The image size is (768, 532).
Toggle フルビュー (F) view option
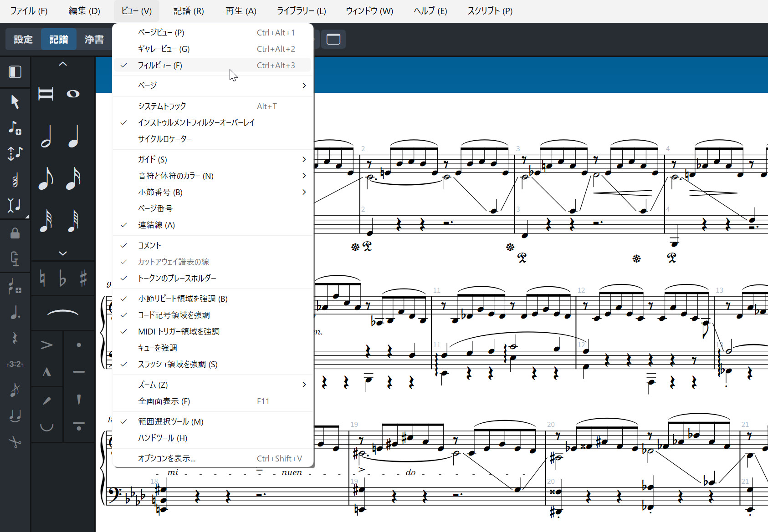(213, 66)
